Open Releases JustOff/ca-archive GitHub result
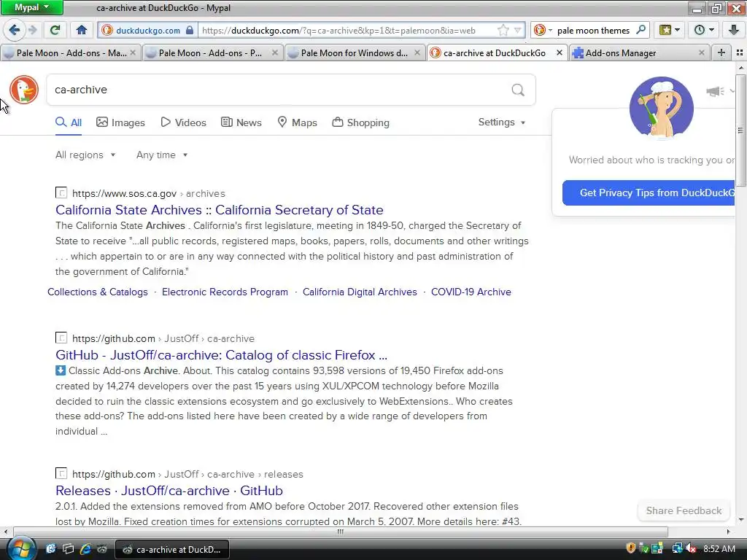This screenshot has width=747, height=560. [169, 491]
